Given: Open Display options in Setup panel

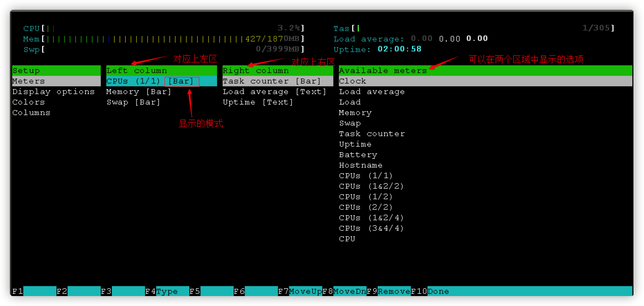Looking at the screenshot, I should [x=53, y=92].
